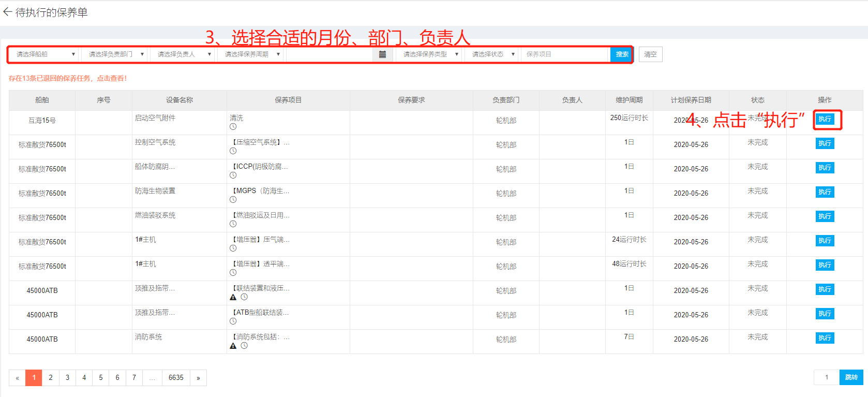This screenshot has height=397, width=868.
Task: Open the 13 returned maintenance tasks notice
Action: (68, 78)
